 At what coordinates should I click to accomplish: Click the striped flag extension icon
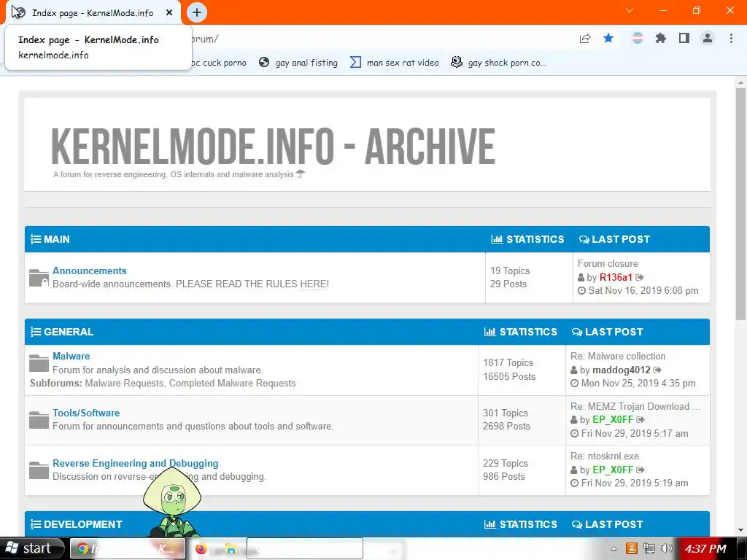coord(637,38)
